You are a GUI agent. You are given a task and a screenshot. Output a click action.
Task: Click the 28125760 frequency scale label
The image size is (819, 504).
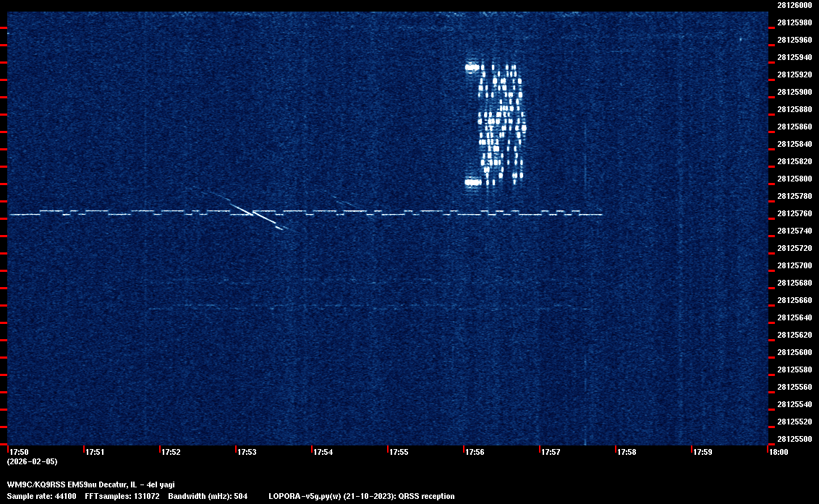point(794,213)
